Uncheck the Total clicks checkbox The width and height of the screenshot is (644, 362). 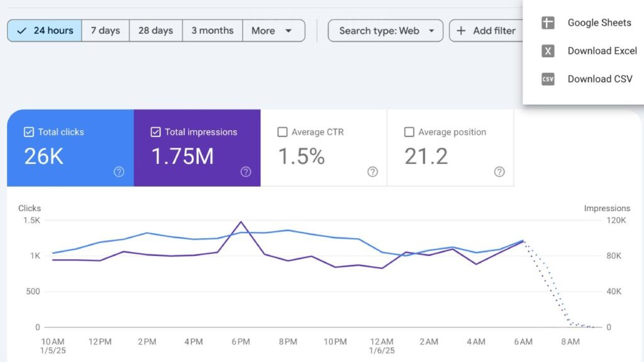tap(29, 132)
